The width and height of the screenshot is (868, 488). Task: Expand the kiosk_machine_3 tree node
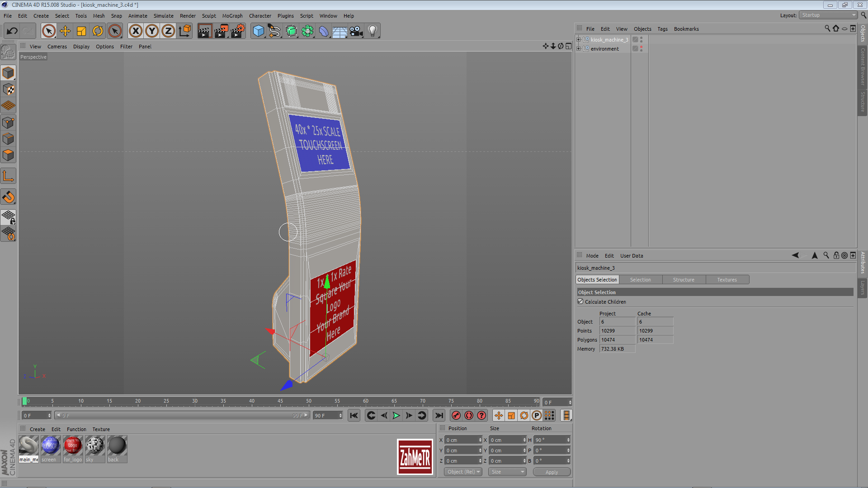pyautogui.click(x=579, y=40)
